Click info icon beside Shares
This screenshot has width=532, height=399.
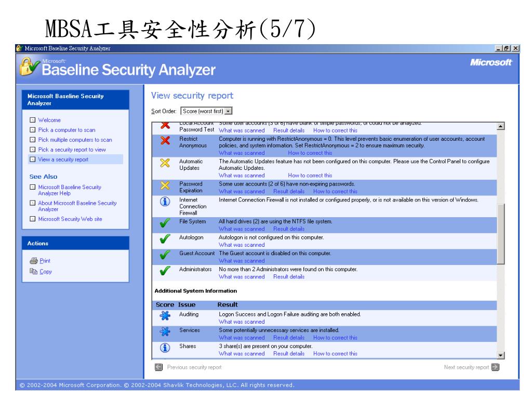point(165,348)
